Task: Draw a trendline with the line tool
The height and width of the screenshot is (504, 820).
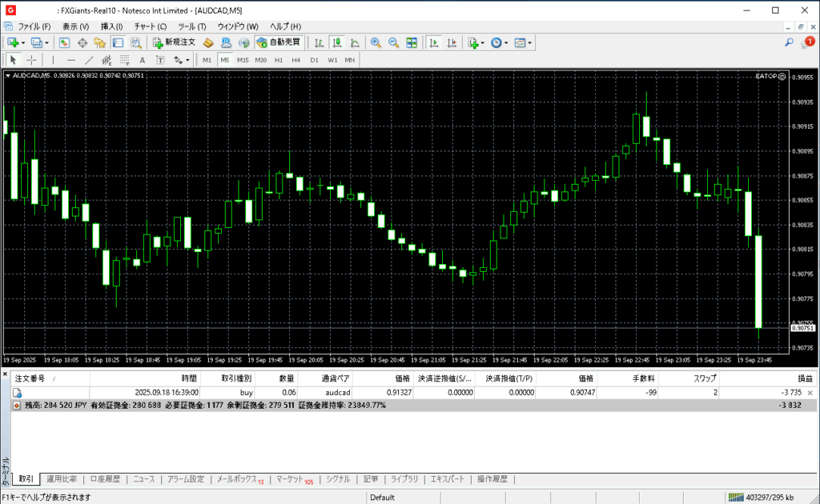Action: pos(89,60)
